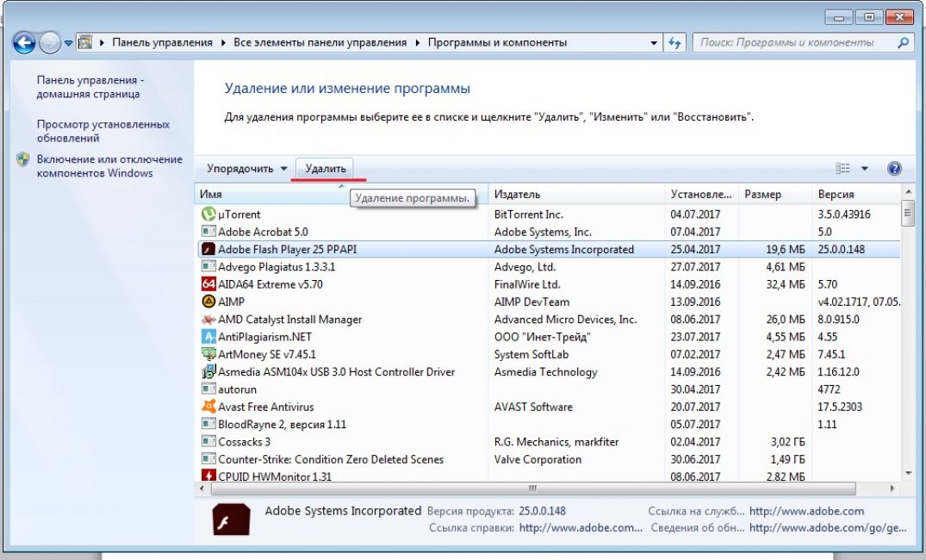Click the shield icon beside Windows components link
926x560 pixels.
(23, 159)
